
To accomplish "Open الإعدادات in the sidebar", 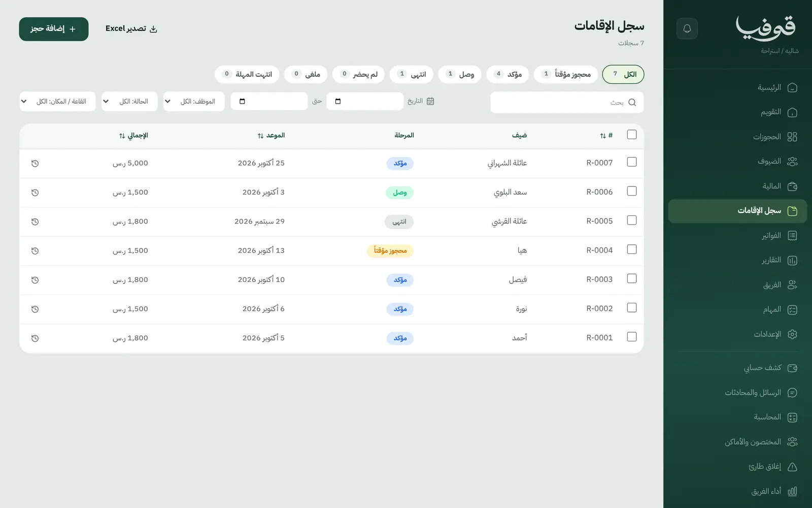I will pos(737,334).
